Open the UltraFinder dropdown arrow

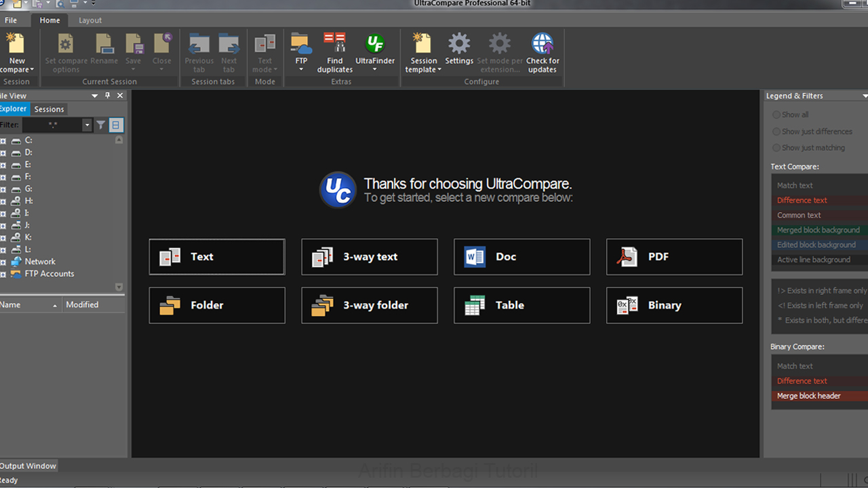375,70
